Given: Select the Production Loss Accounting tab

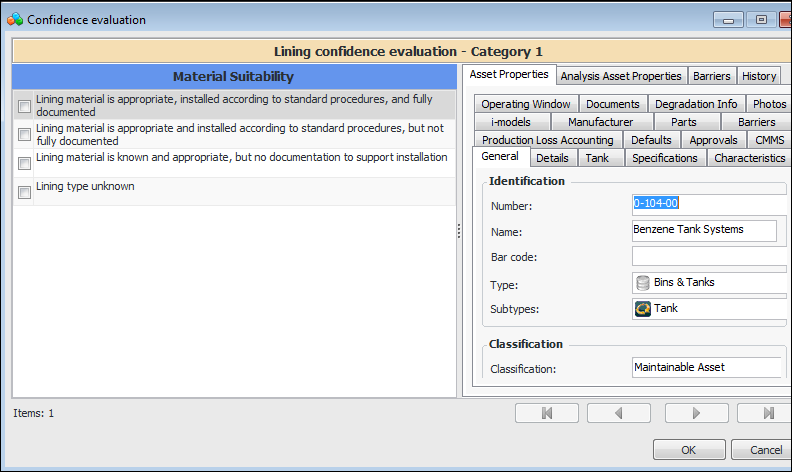Looking at the screenshot, I should coord(548,140).
